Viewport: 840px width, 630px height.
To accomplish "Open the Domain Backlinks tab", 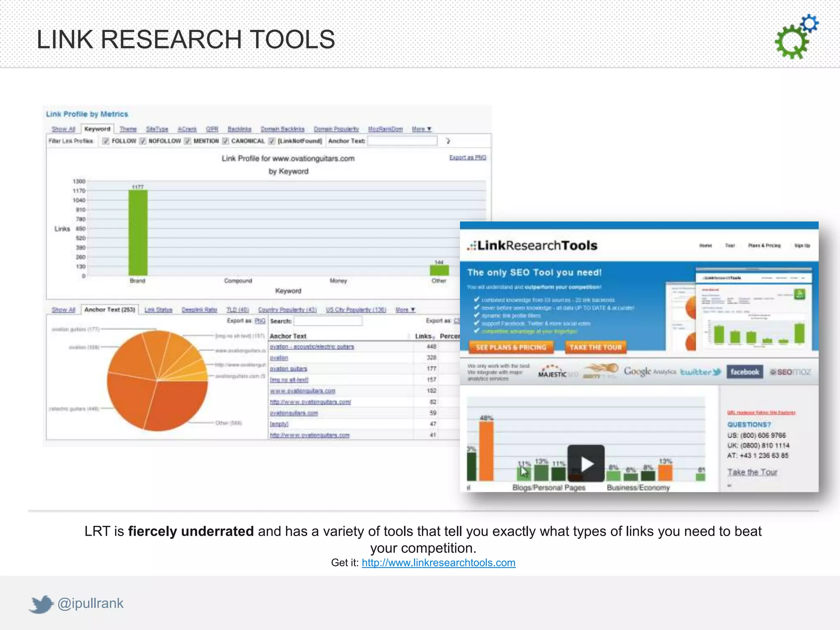I will pos(283,129).
